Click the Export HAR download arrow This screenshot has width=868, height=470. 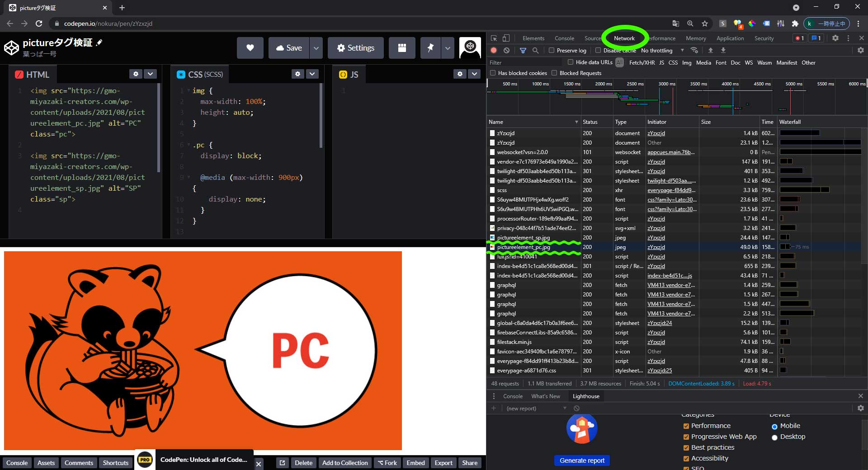pos(723,50)
